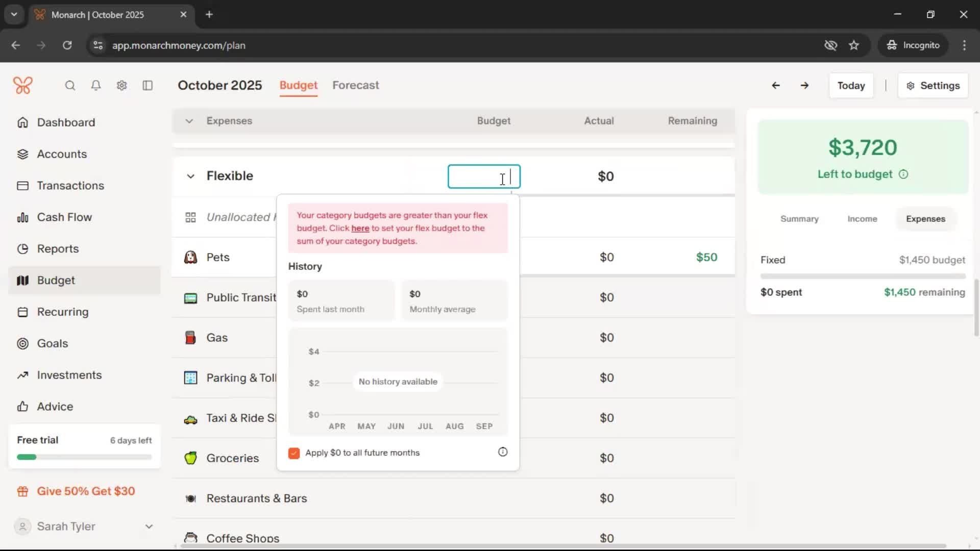This screenshot has width=980, height=551.
Task: Click the Free trial progress bar
Action: [84, 457]
